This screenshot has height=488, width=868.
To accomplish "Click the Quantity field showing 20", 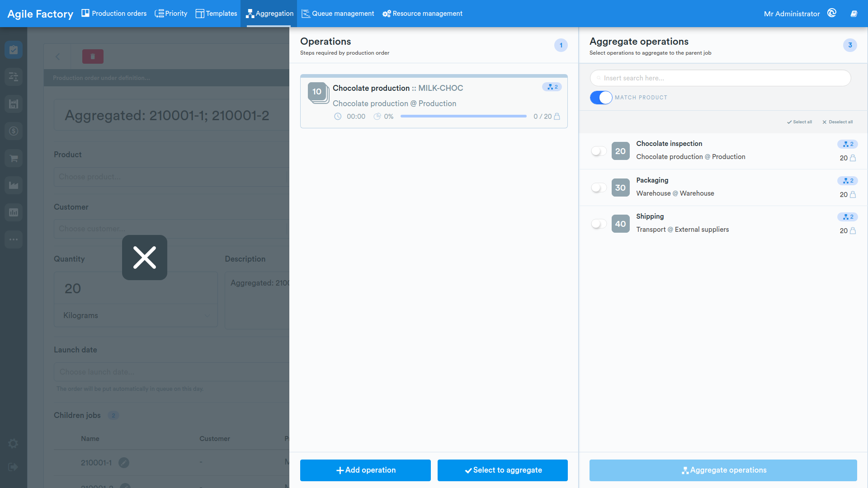I will (x=136, y=288).
